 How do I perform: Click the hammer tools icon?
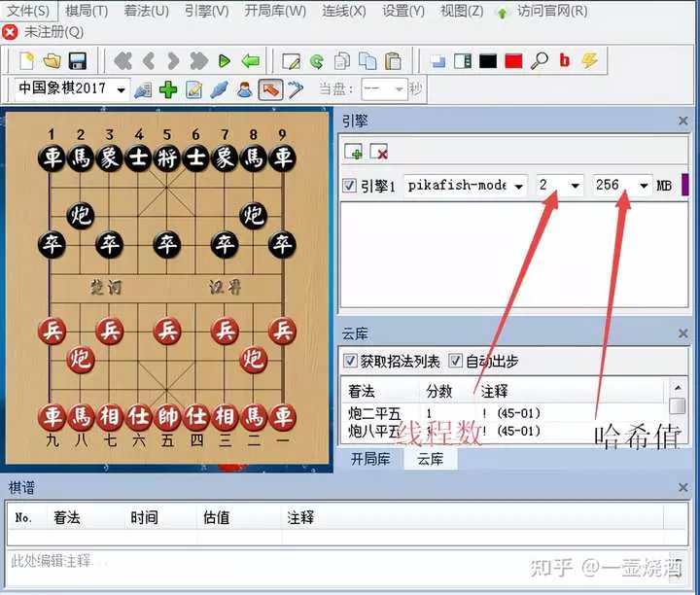point(296,89)
